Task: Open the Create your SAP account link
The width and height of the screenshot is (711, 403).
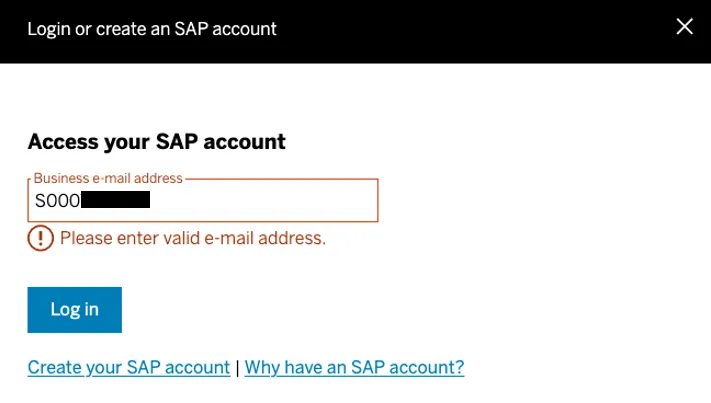Action: 129,367
